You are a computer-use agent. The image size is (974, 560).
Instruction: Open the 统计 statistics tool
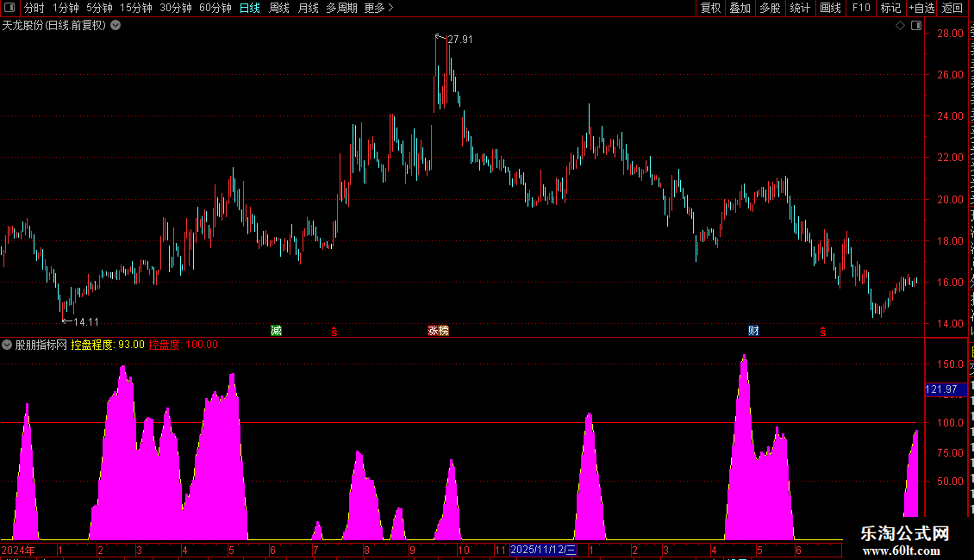coord(799,8)
